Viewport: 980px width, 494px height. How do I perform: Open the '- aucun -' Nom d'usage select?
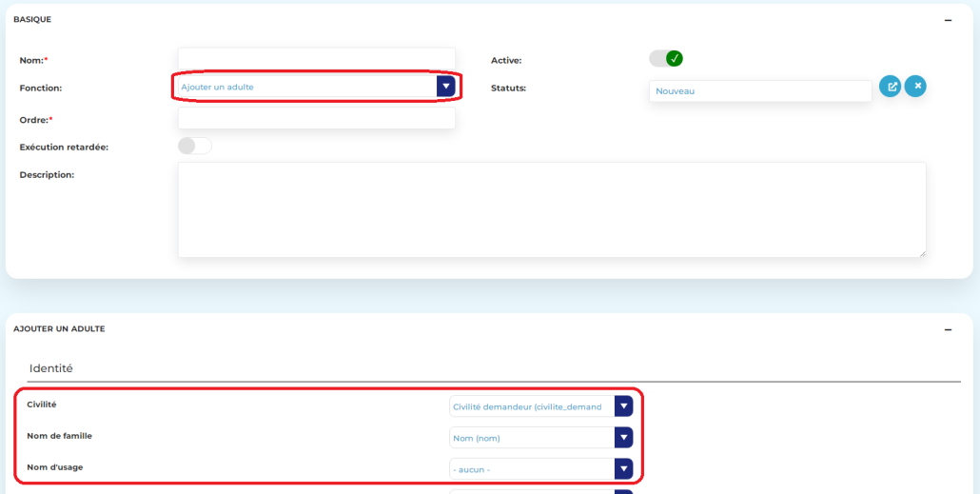(x=531, y=469)
